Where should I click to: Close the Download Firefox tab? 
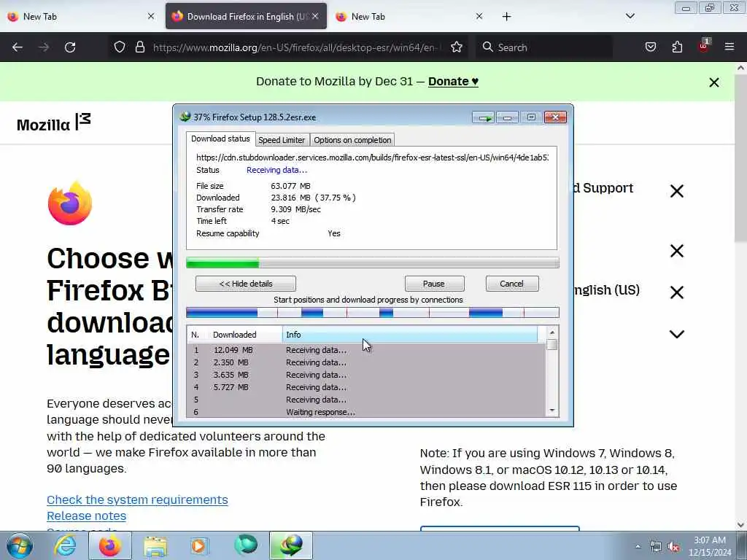[x=315, y=16]
